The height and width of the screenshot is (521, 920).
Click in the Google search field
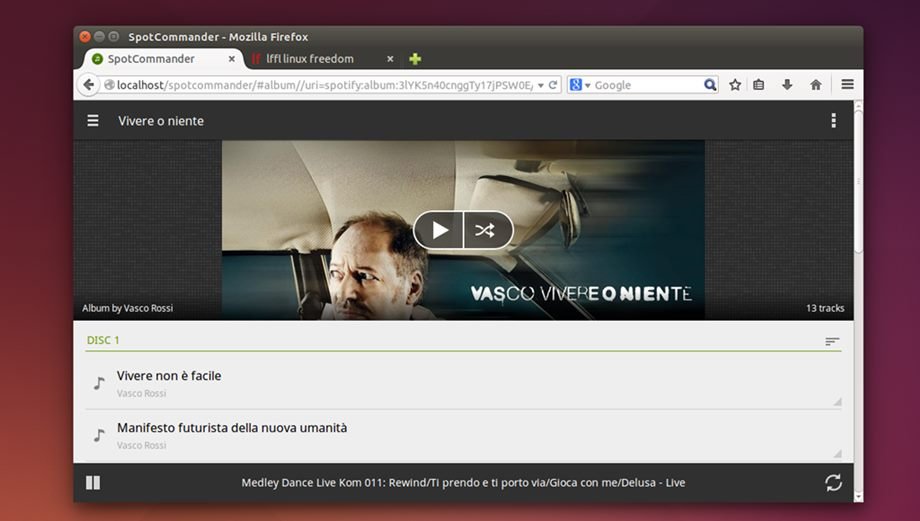coord(647,85)
